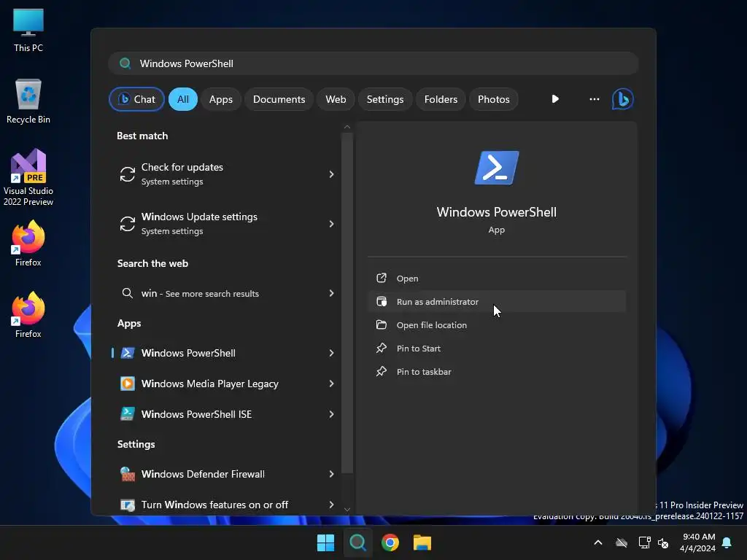
Task: Expand the web search result chevron
Action: point(331,293)
